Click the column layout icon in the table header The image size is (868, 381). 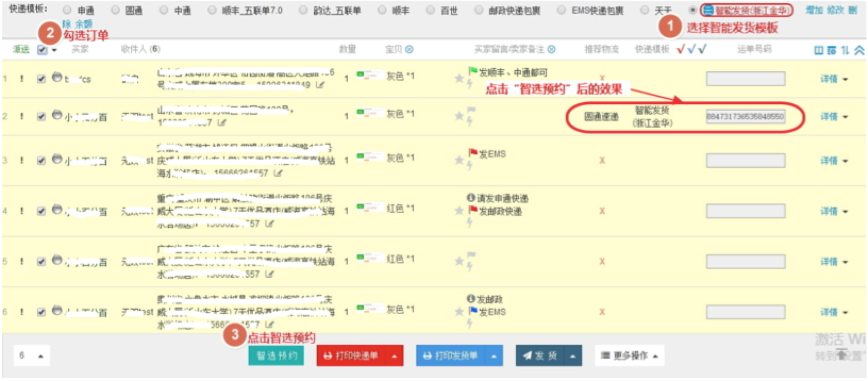click(x=819, y=51)
